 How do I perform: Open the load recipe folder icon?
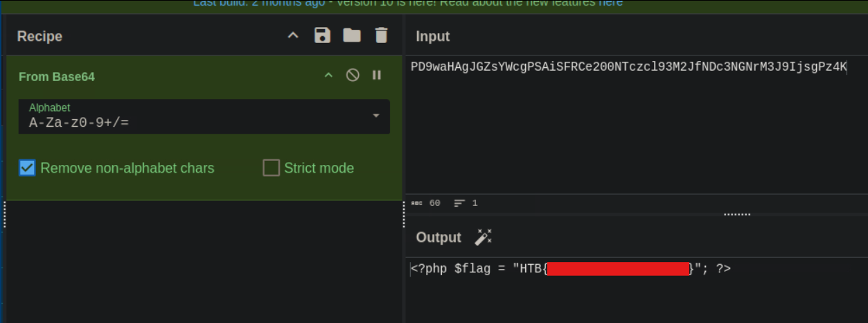[352, 36]
